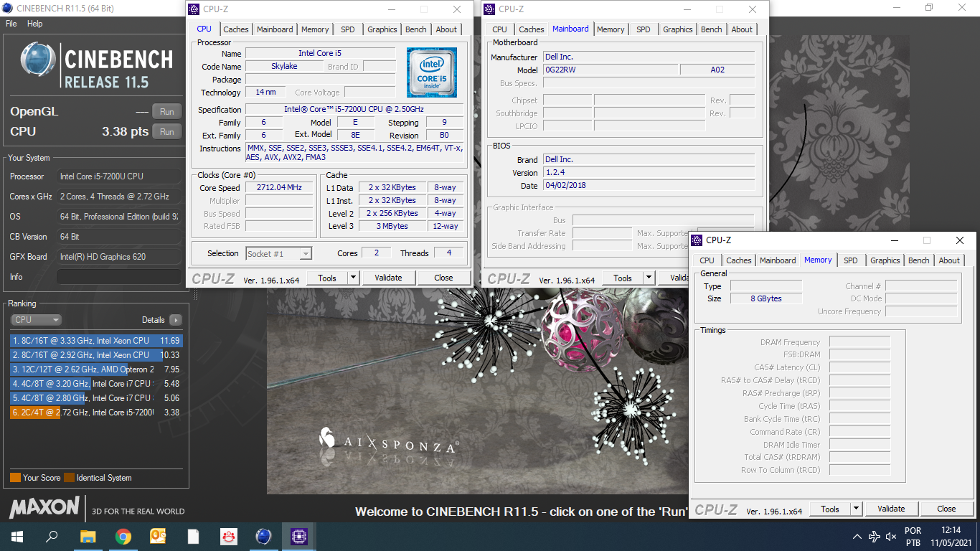Click the Core Speed value field
Screen dimensions: 980x551
279,187
